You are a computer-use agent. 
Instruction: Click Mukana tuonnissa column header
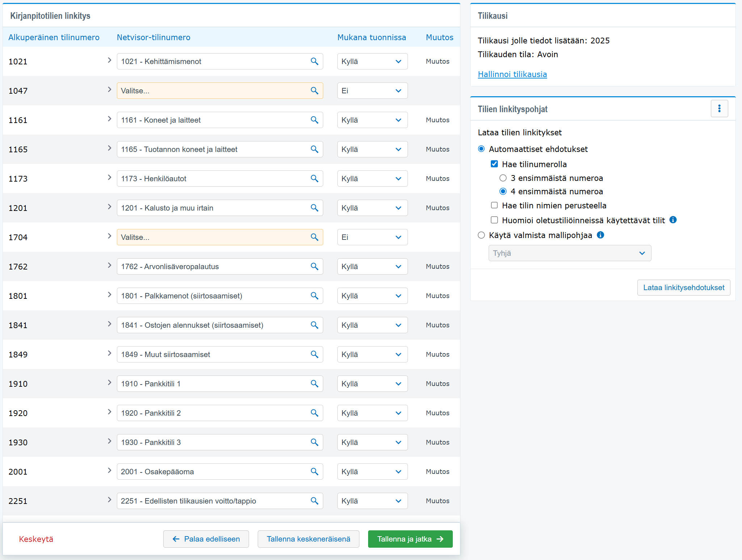point(371,37)
